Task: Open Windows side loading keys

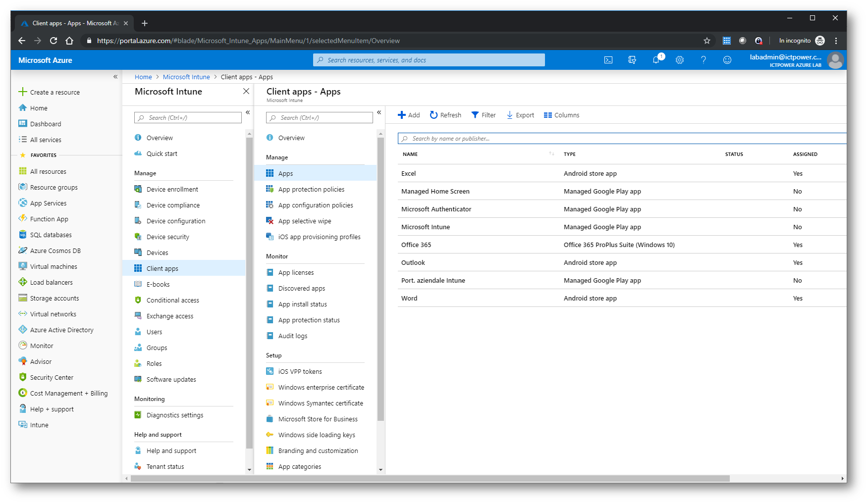Action: point(311,435)
